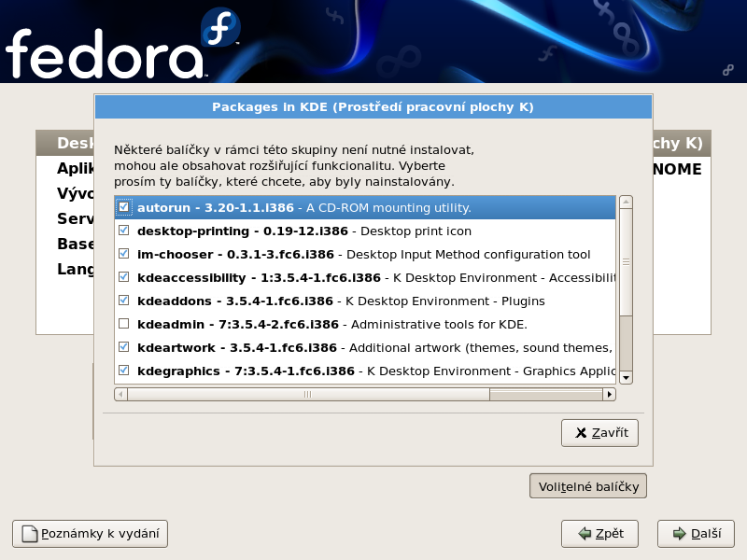747x560 pixels.
Task: Select the kdeadmin Administrative tools row text
Action: tap(332, 324)
